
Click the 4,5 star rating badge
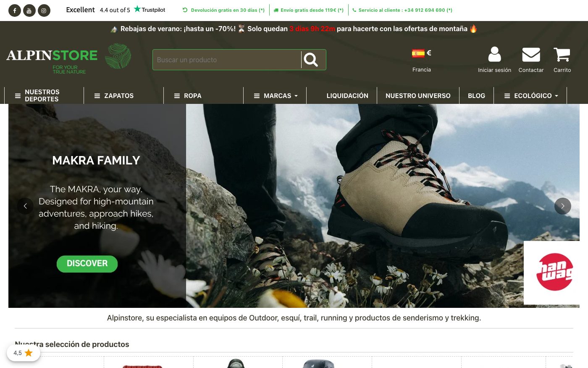(24, 353)
